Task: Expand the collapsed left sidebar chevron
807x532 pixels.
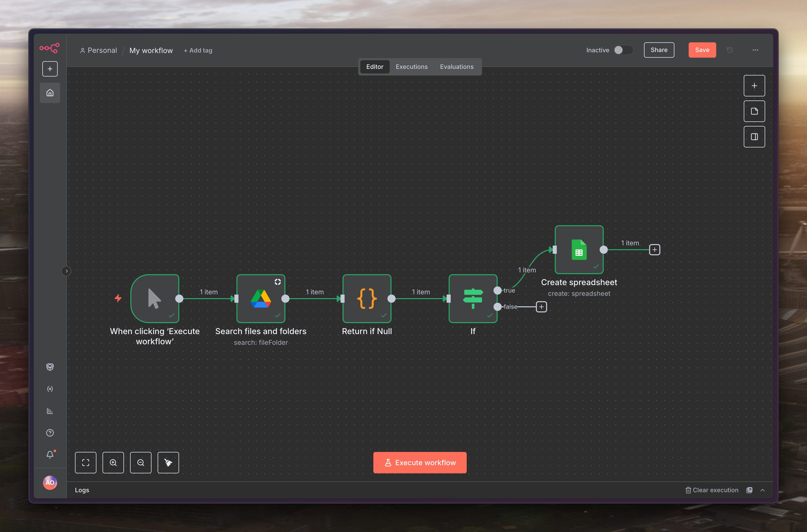Action: (67, 271)
